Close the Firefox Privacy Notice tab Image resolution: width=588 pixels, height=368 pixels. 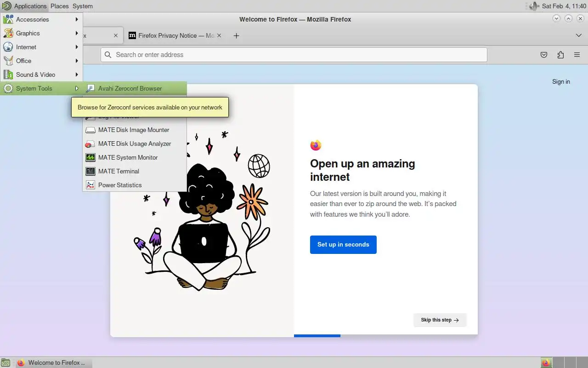point(219,35)
